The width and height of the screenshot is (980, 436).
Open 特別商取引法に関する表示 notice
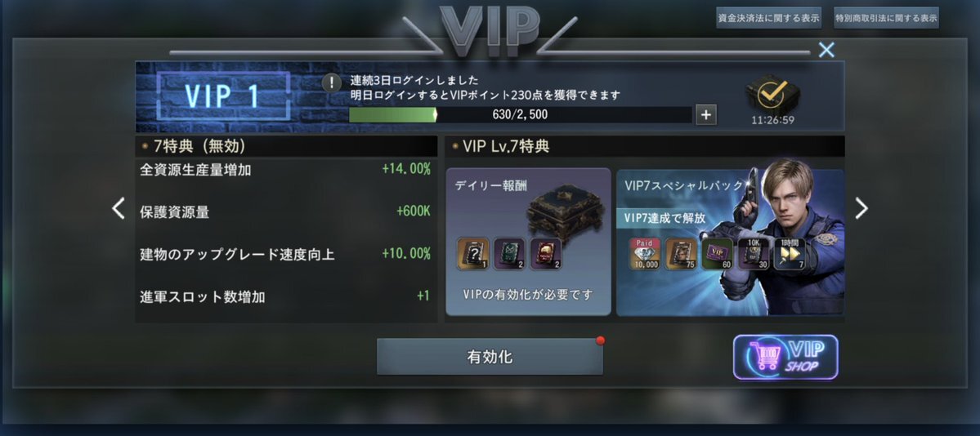(x=886, y=18)
